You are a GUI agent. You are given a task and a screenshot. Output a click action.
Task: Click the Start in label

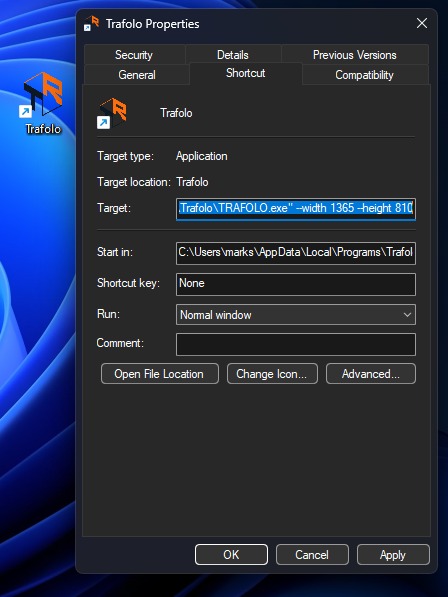tap(115, 252)
